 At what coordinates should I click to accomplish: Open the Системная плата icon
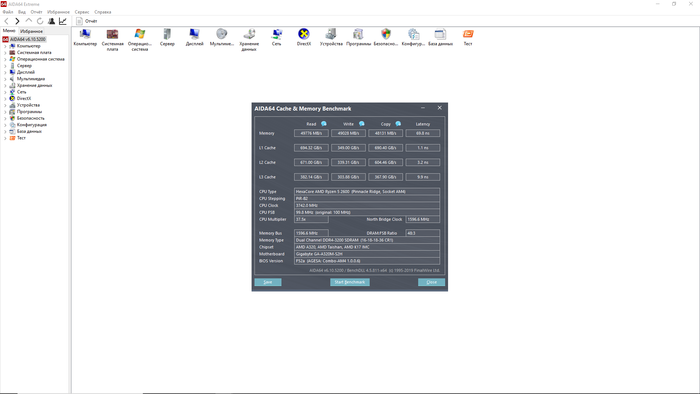[112, 34]
